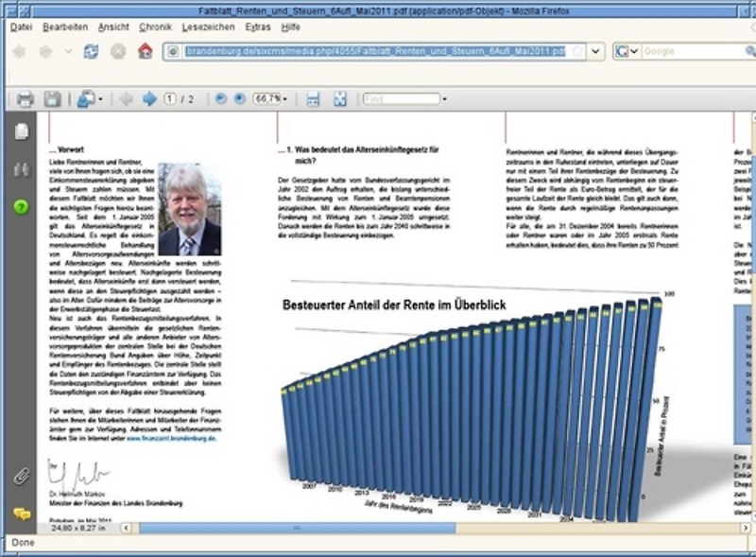The width and height of the screenshot is (756, 557).
Task: Open the pages thumbnail panel in sidebar
Action: pos(21,131)
